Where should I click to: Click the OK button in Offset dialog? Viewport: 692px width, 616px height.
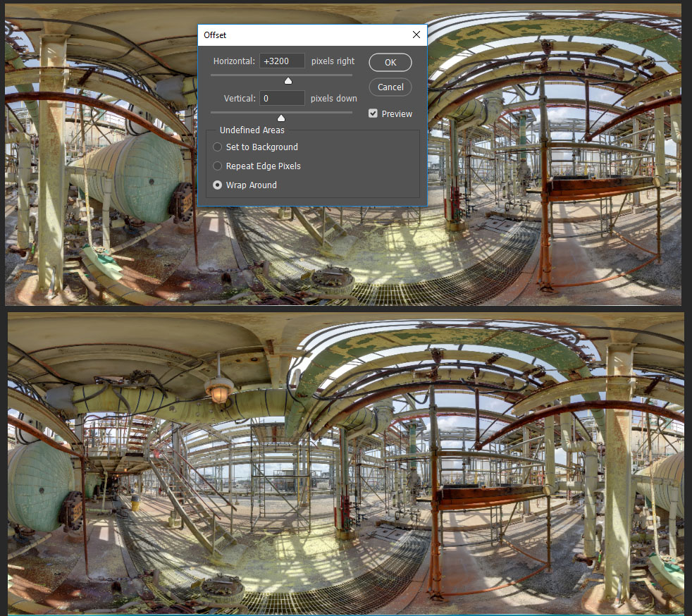click(x=390, y=62)
